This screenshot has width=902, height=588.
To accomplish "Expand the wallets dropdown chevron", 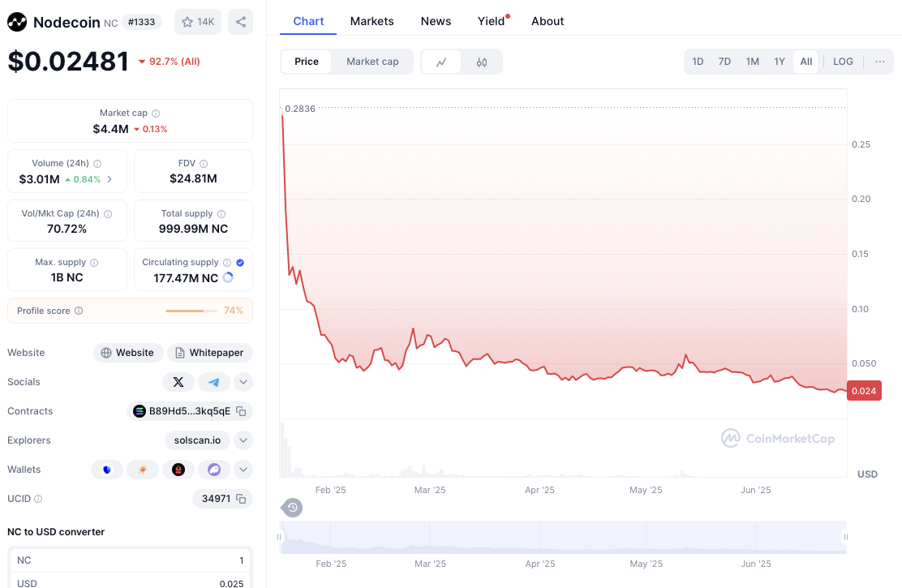I will (x=243, y=470).
